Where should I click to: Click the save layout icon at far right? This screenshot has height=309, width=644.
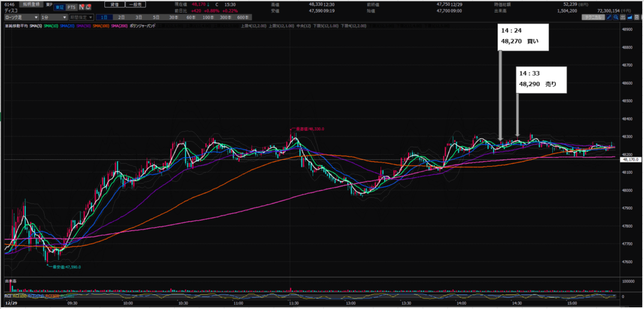pos(637,17)
